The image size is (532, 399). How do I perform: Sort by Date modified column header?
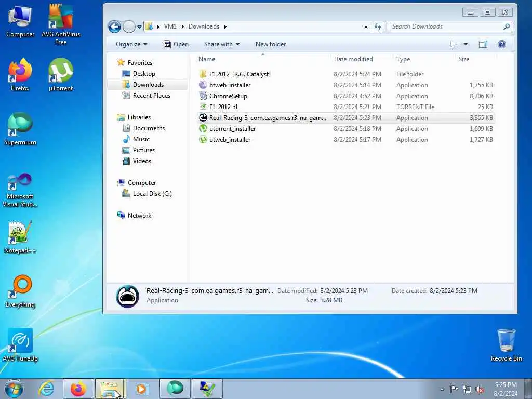click(362, 59)
